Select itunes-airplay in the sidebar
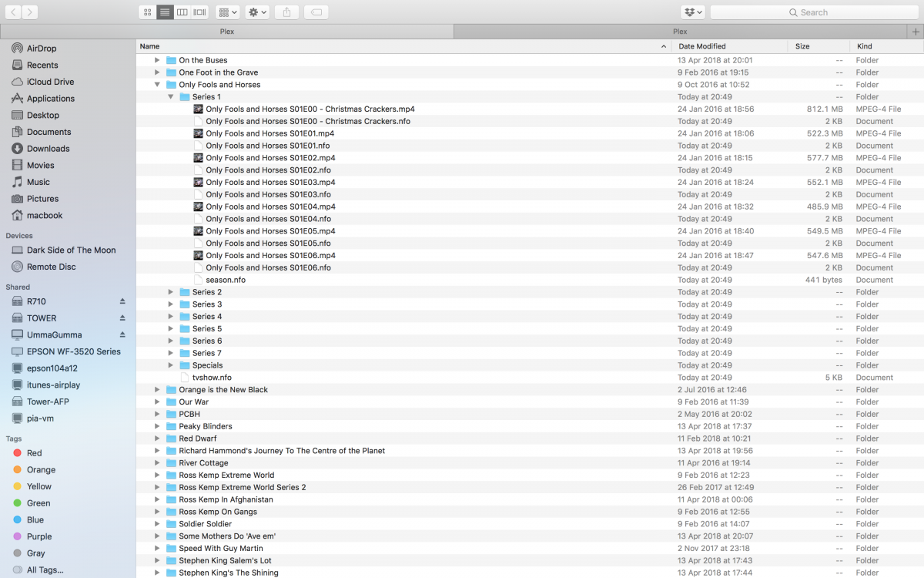 (53, 385)
